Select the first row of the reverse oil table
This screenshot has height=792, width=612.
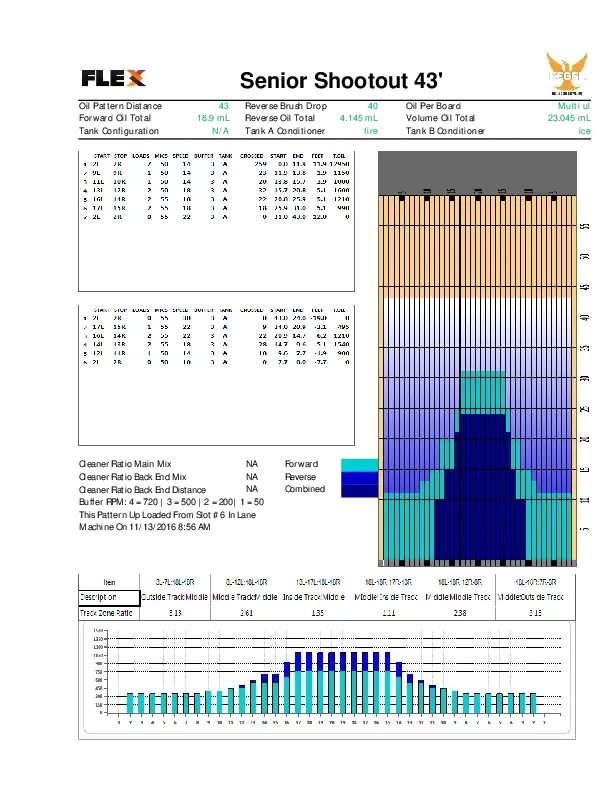pyautogui.click(x=215, y=318)
